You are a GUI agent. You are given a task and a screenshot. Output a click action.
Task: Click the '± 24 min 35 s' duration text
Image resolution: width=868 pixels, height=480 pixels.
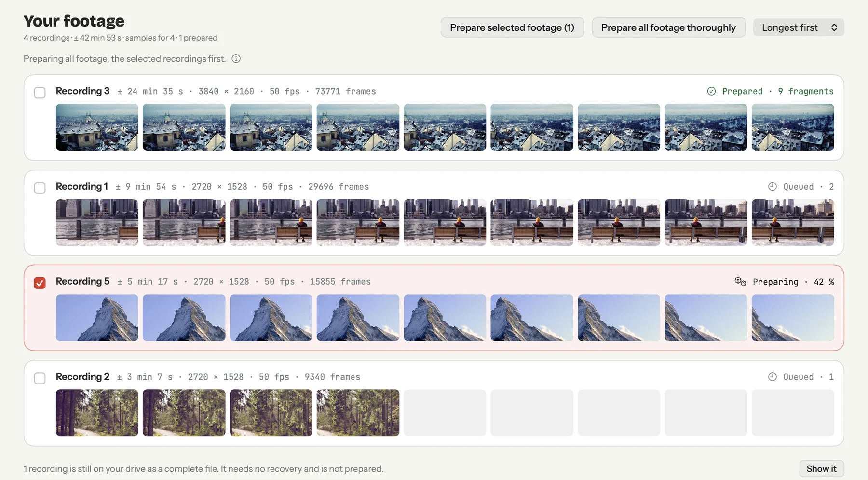150,91
